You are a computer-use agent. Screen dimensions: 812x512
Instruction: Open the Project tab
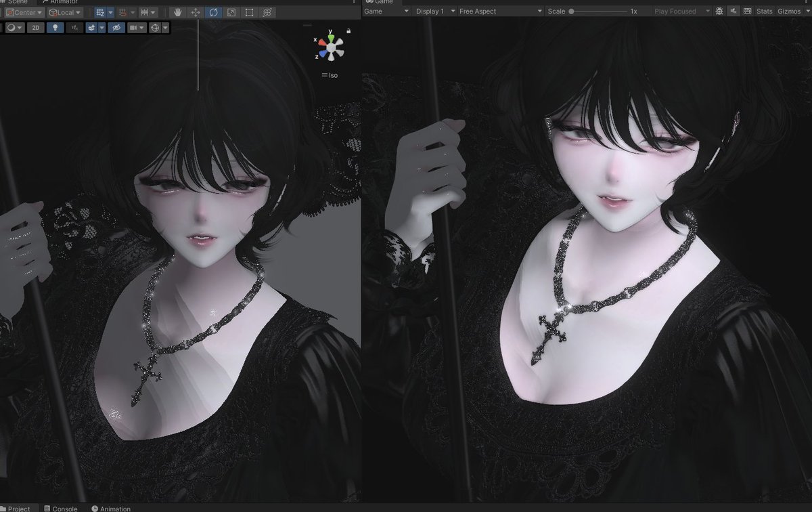(x=16, y=509)
